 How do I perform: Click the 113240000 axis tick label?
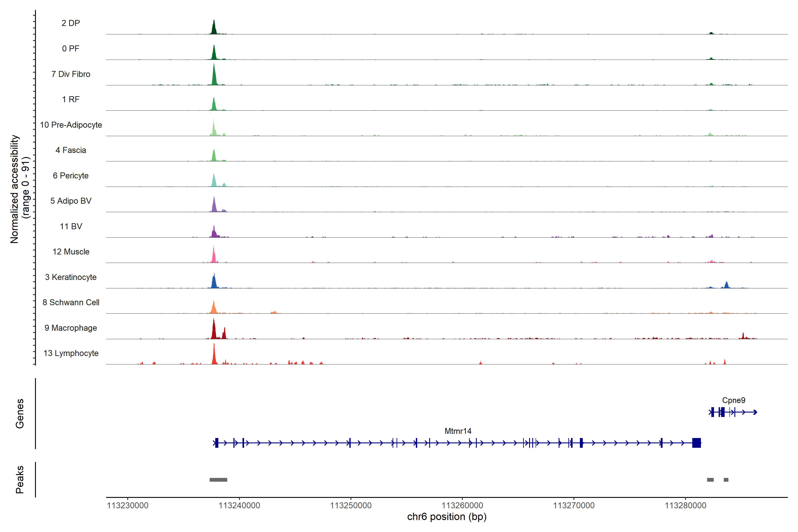click(239, 506)
